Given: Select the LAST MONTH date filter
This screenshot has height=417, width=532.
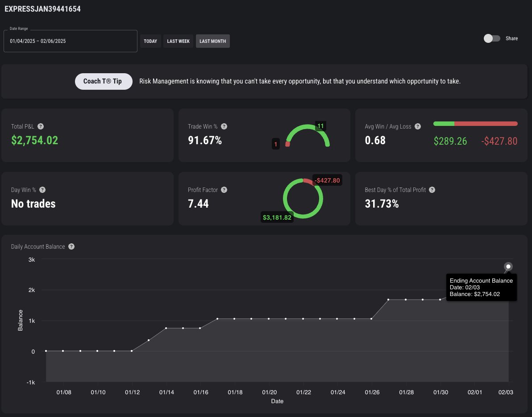Looking at the screenshot, I should coord(213,41).
